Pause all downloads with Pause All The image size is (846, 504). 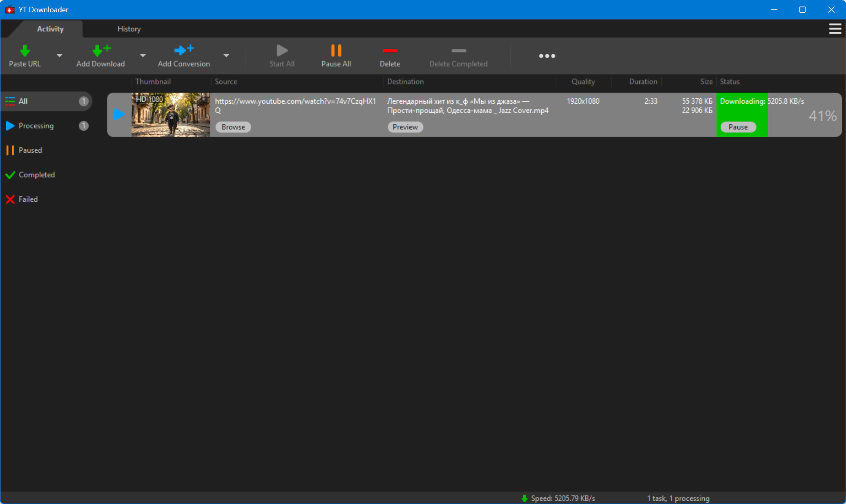click(336, 56)
